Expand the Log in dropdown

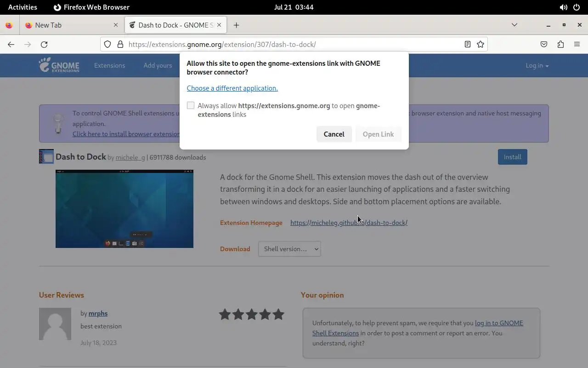(537, 65)
